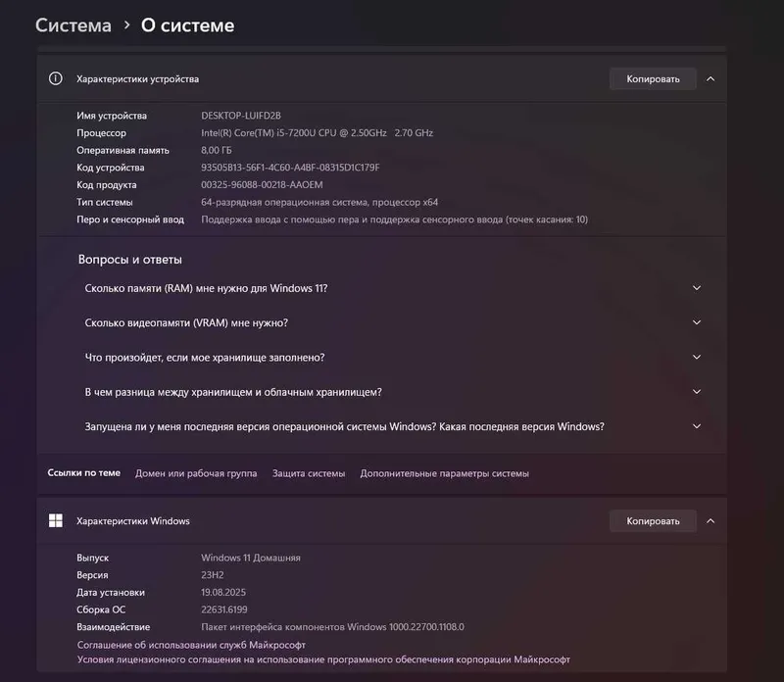
Task: Open Защита системы link
Action: (x=309, y=473)
